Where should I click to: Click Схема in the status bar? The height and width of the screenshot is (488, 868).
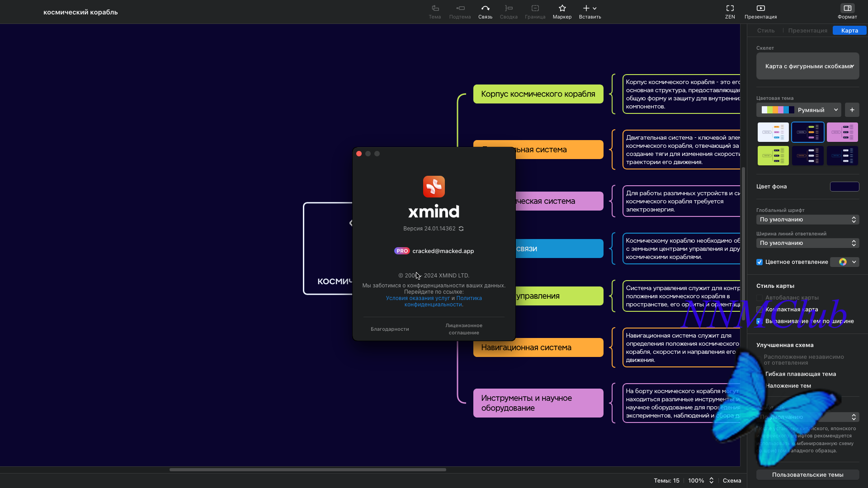732,481
